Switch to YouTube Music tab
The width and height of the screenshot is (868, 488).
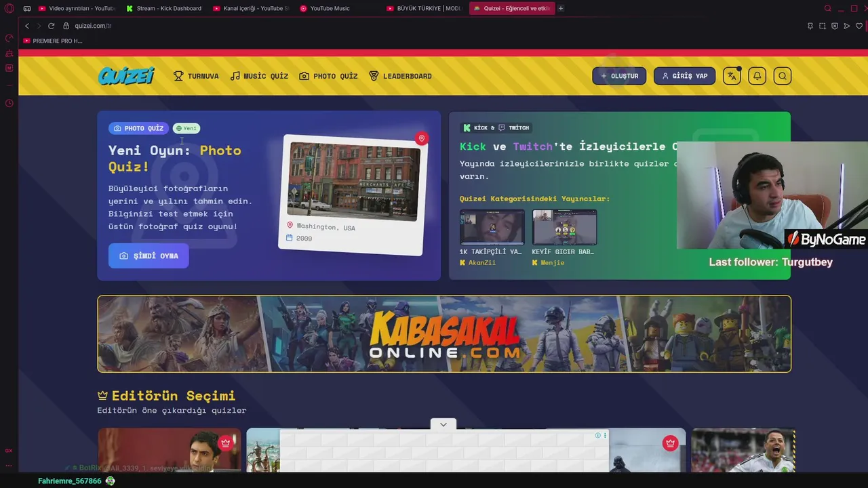click(338, 8)
